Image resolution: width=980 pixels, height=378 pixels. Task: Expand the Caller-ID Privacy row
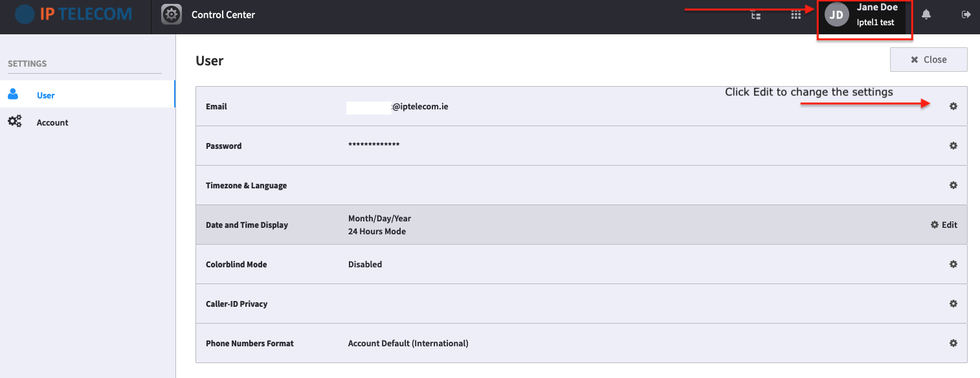pos(581,304)
